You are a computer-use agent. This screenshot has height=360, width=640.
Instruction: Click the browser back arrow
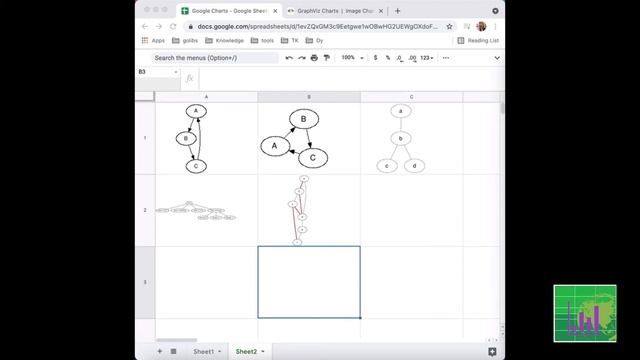[145, 27]
